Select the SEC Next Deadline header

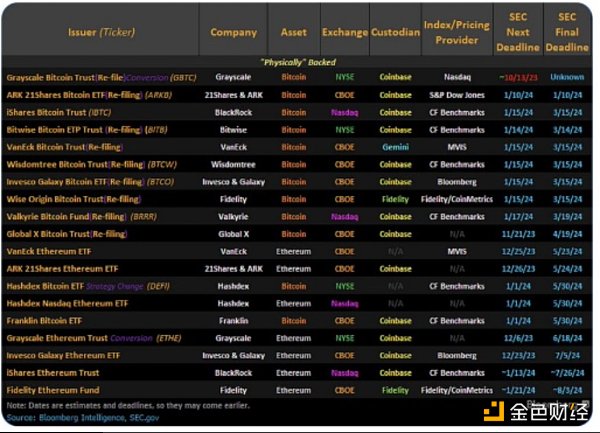(519, 33)
